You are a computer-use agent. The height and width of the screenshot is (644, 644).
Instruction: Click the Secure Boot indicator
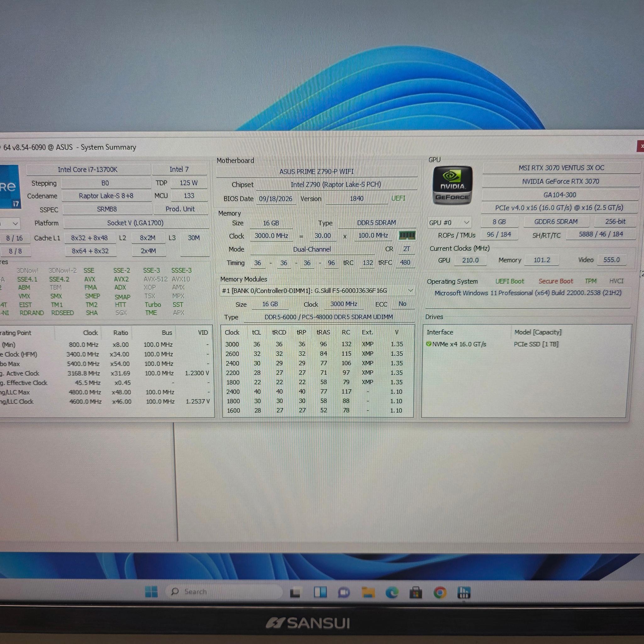[x=556, y=281]
